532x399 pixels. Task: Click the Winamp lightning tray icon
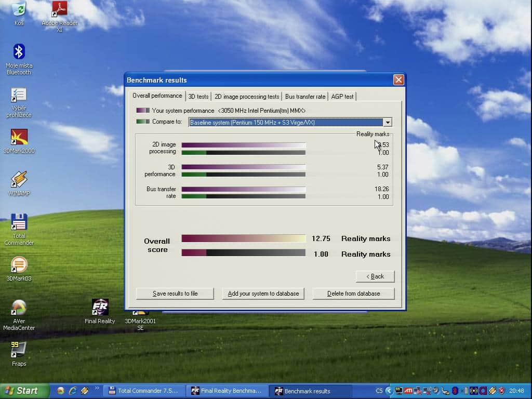(x=493, y=391)
